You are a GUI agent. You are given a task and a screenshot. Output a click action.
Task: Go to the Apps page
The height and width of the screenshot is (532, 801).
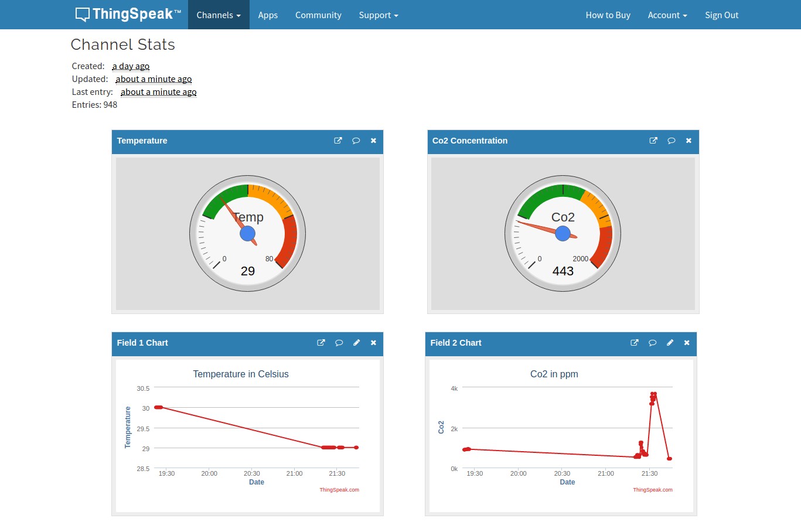pos(268,15)
